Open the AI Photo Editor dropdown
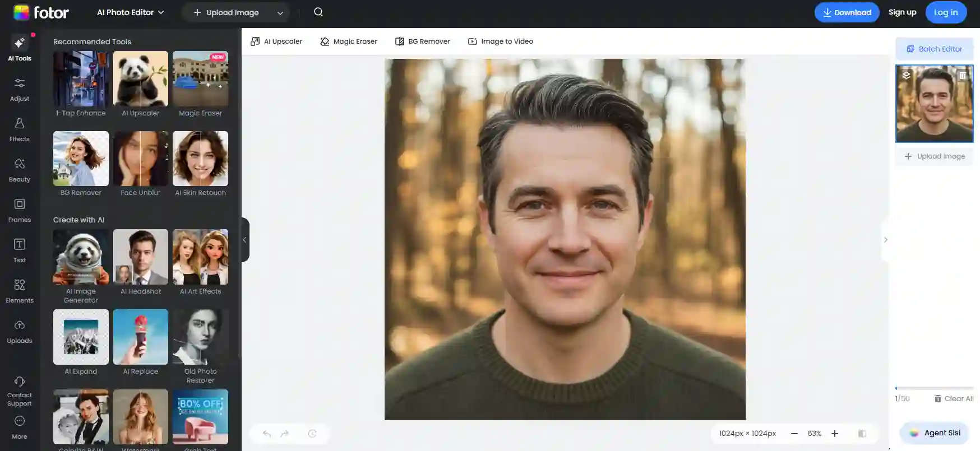 pyautogui.click(x=130, y=12)
